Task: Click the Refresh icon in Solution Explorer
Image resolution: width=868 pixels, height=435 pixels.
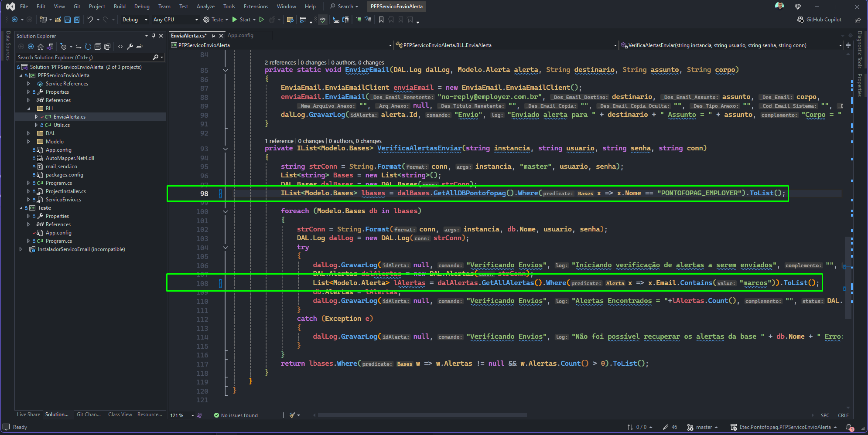Action: pos(88,47)
